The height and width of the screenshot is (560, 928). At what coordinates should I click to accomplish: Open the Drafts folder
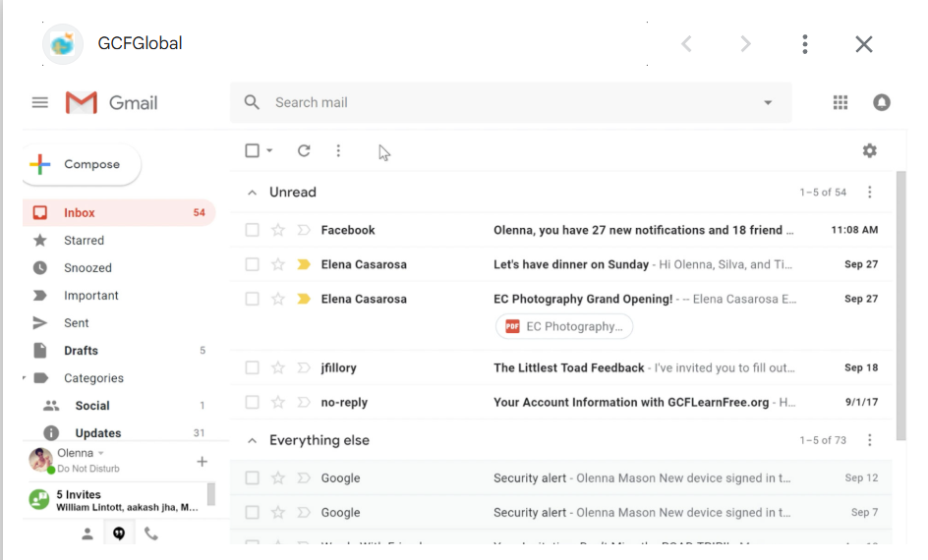(119, 351)
